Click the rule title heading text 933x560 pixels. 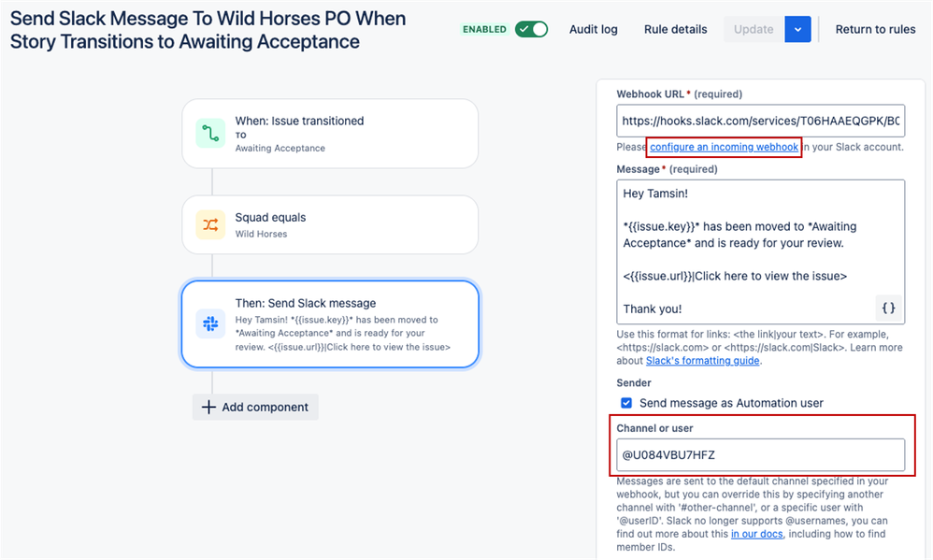tap(208, 30)
